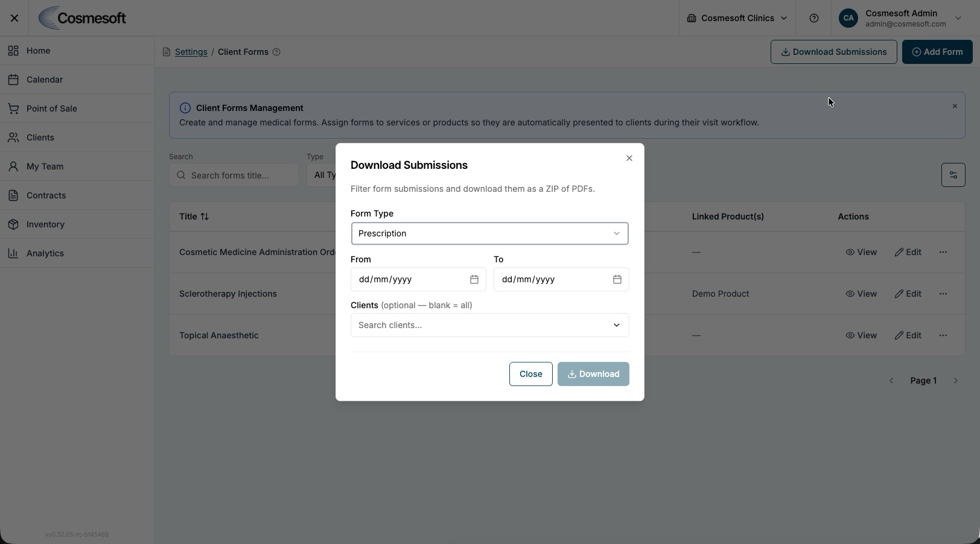Click the info icon beside Client Forms breadcrumb
980x544 pixels.
[276, 52]
